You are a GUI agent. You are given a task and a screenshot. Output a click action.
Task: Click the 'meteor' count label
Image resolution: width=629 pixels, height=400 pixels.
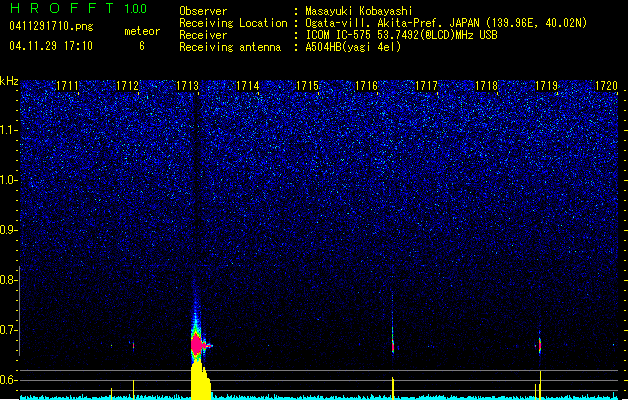[x=142, y=31]
